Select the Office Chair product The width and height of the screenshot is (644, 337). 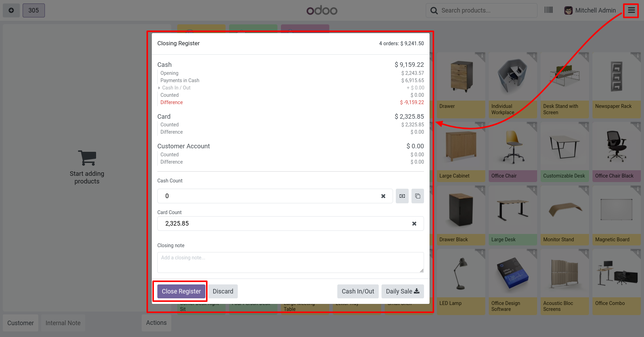pos(513,152)
